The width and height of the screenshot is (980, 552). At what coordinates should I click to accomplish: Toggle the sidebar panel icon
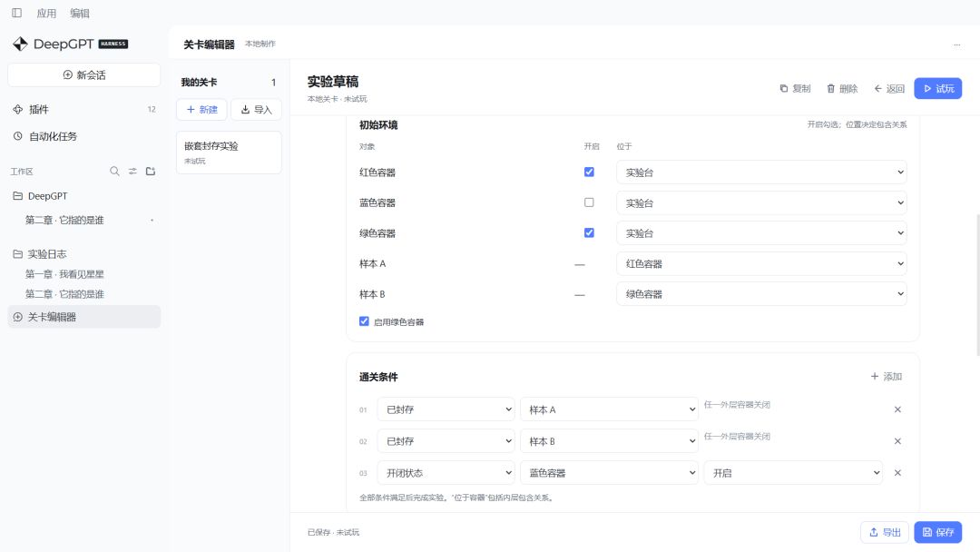pos(17,13)
